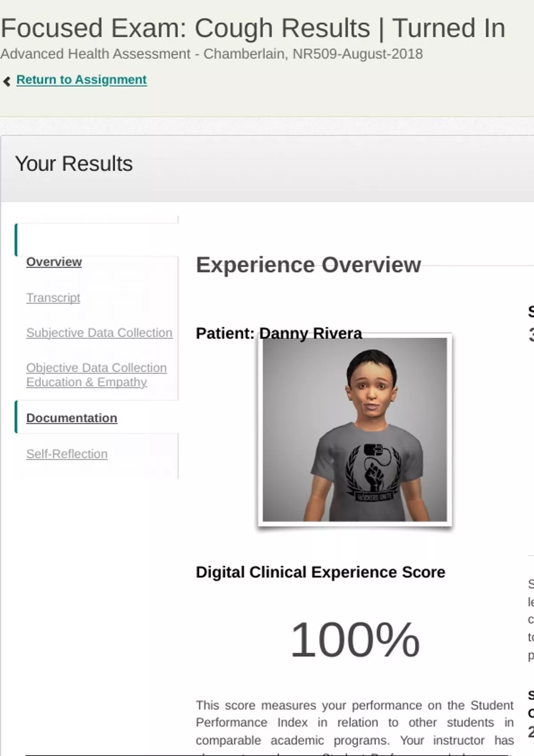The width and height of the screenshot is (534, 756).
Task: Click the empty tab above Overview
Action: click(x=97, y=240)
